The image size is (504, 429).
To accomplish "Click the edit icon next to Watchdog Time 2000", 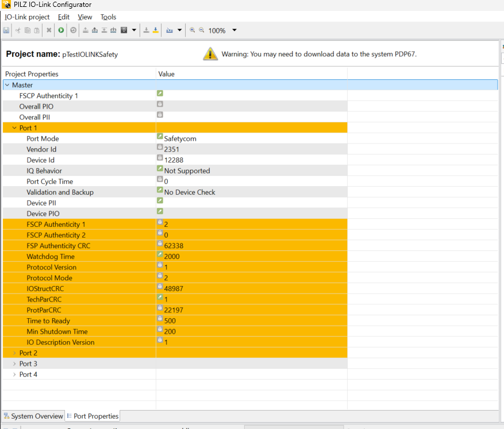I will (x=160, y=254).
